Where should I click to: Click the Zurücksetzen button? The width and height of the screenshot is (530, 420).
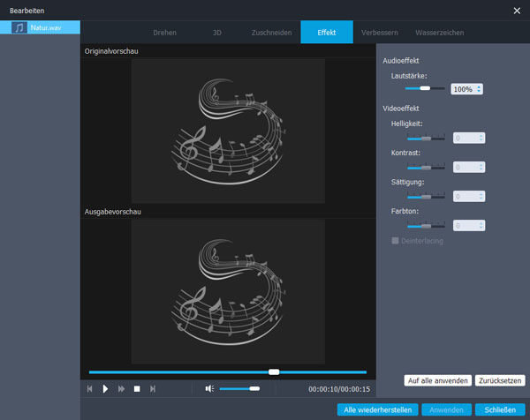(x=500, y=380)
